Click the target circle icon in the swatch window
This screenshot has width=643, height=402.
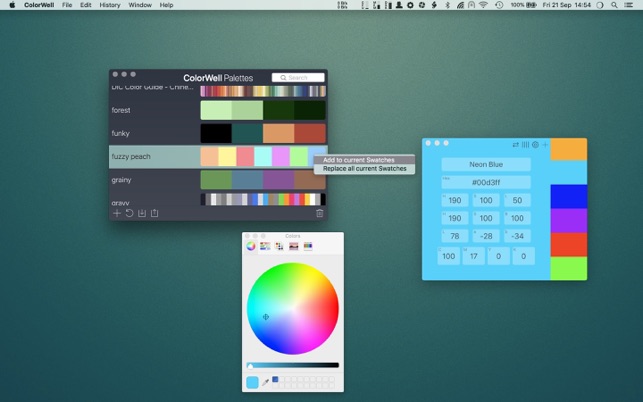[535, 144]
